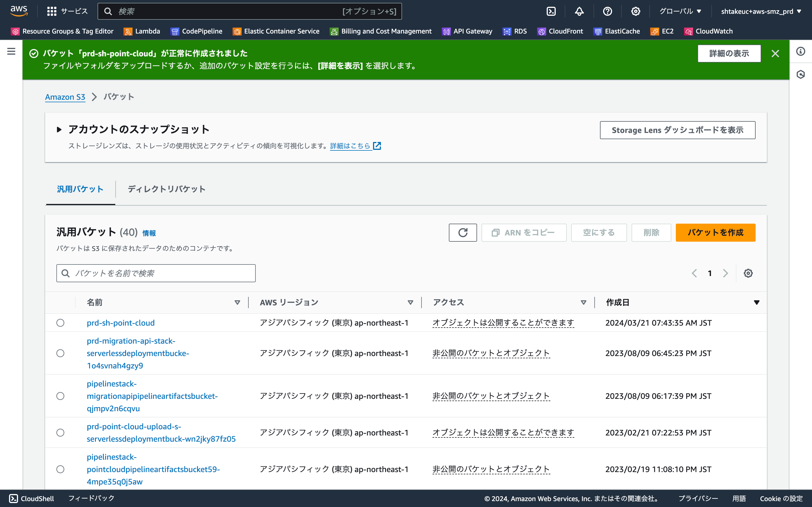
Task: Select the prd-point-cloud-upload bucket radio button
Action: point(60,433)
